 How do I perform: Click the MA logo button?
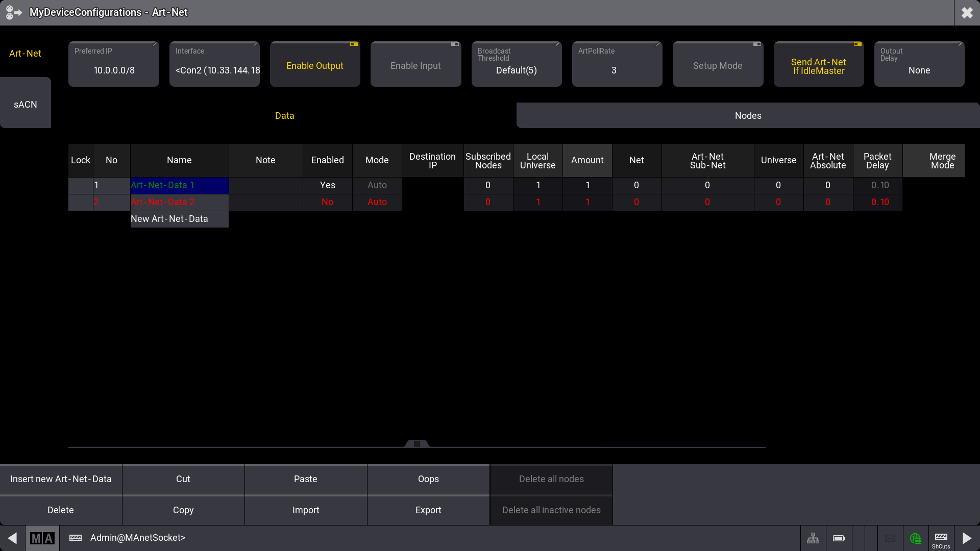pyautogui.click(x=42, y=538)
